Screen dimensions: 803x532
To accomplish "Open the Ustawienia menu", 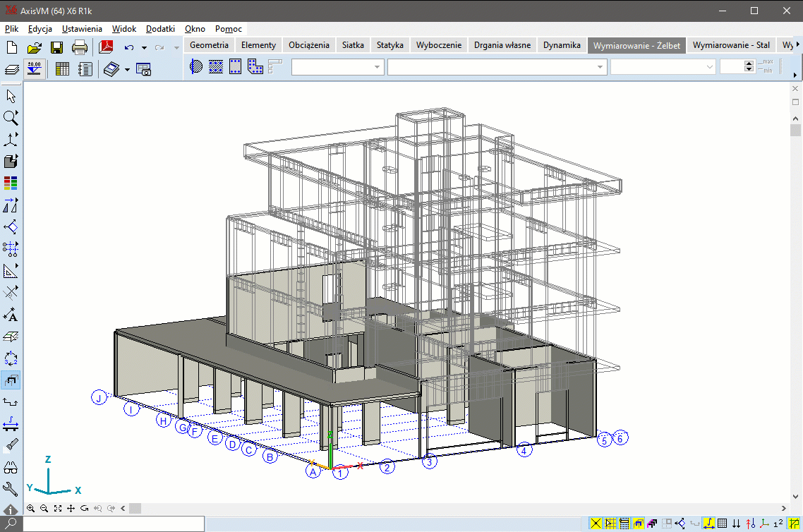I will click(82, 29).
